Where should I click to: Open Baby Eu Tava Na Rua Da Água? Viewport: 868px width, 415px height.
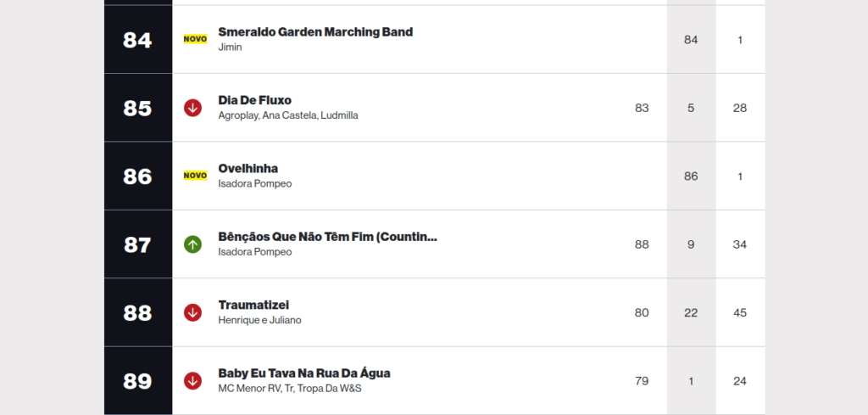tap(304, 373)
